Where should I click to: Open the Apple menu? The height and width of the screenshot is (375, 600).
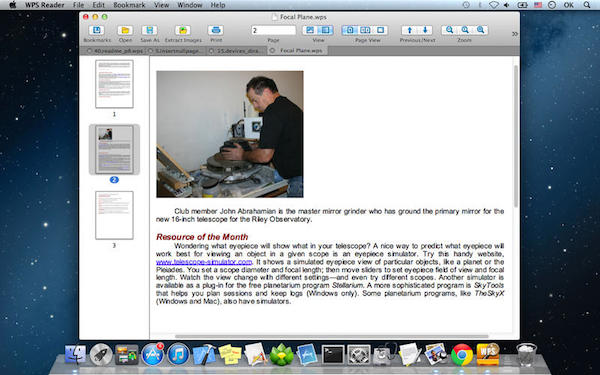pyautogui.click(x=12, y=5)
